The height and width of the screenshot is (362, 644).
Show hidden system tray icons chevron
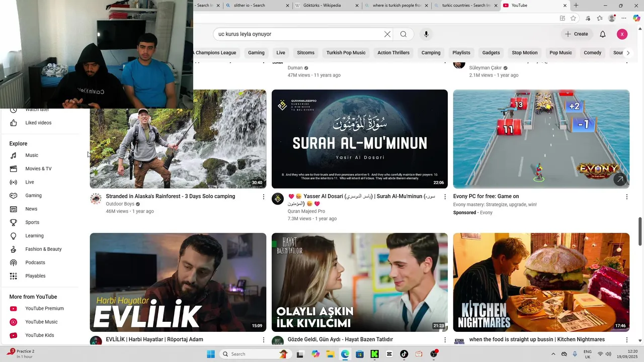tap(553, 354)
